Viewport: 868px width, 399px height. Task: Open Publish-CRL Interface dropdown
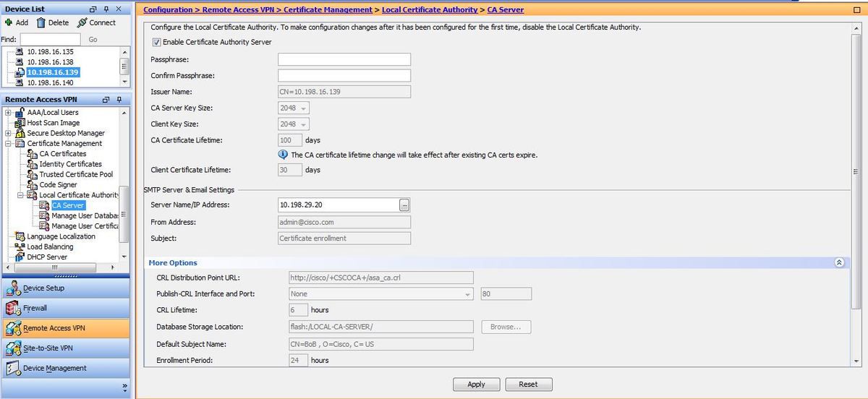point(381,294)
